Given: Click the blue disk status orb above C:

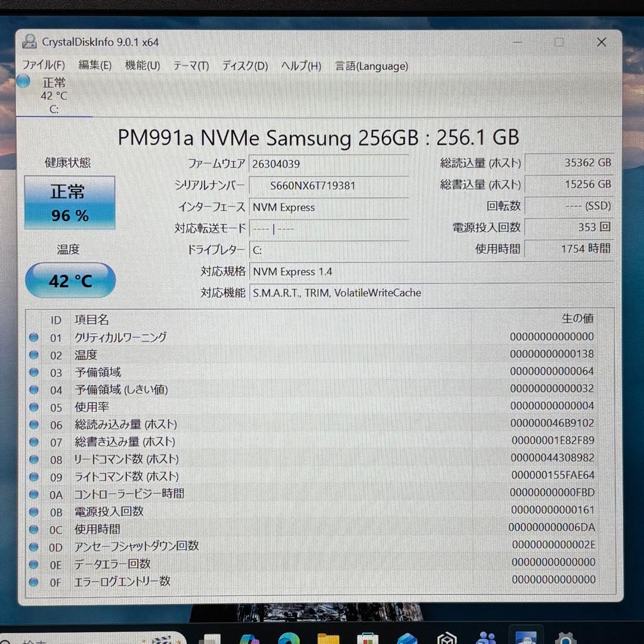Looking at the screenshot, I should pos(23,81).
